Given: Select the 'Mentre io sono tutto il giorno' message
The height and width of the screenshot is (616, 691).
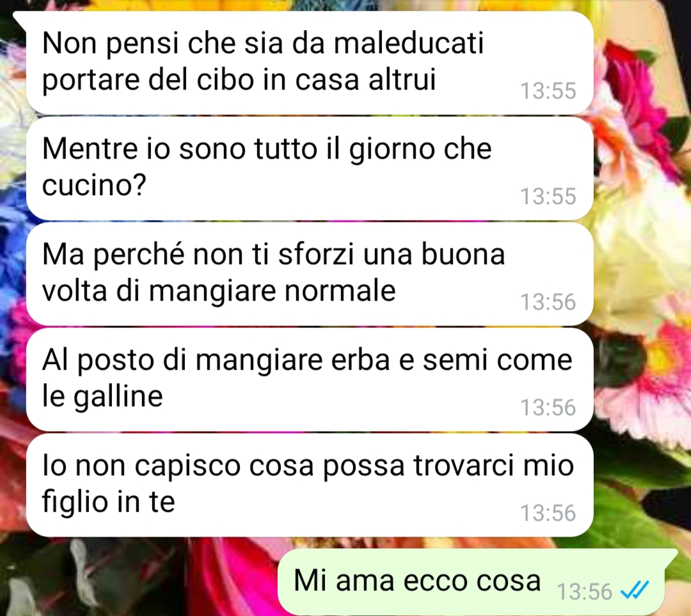Looking at the screenshot, I should (x=310, y=168).
